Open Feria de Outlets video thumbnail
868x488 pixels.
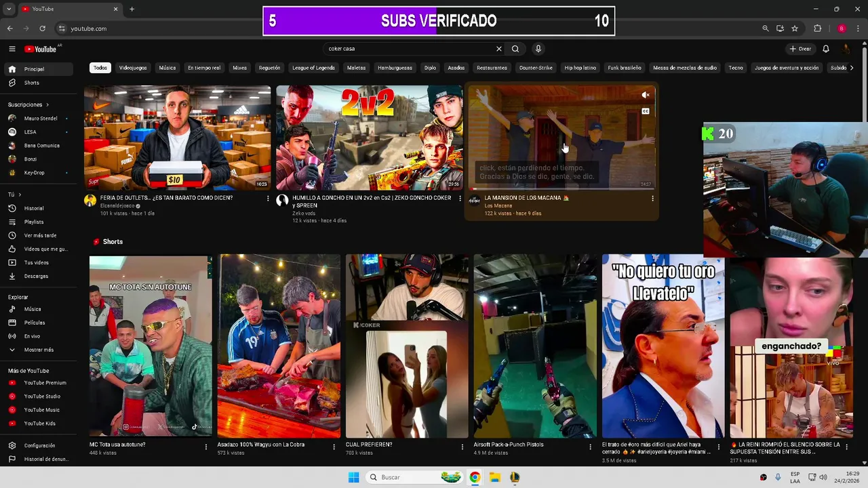pyautogui.click(x=177, y=138)
